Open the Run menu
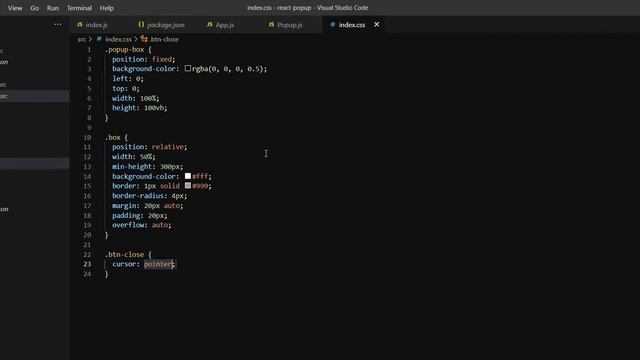The image size is (640, 360). (53, 8)
